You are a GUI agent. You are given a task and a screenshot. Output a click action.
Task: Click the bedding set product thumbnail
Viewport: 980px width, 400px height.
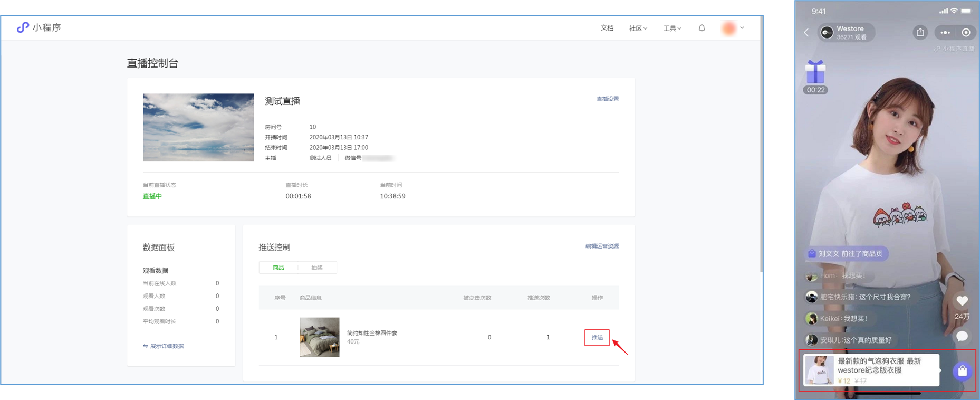(x=320, y=337)
